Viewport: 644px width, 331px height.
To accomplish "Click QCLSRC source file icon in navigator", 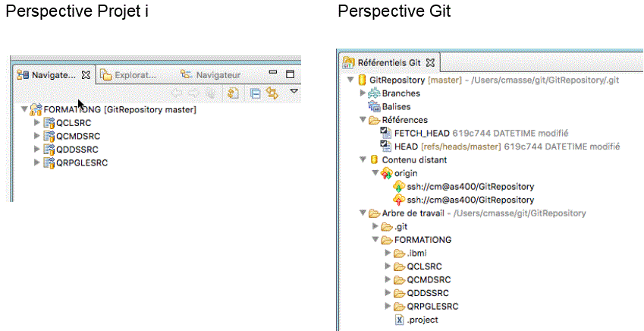I will (49, 123).
